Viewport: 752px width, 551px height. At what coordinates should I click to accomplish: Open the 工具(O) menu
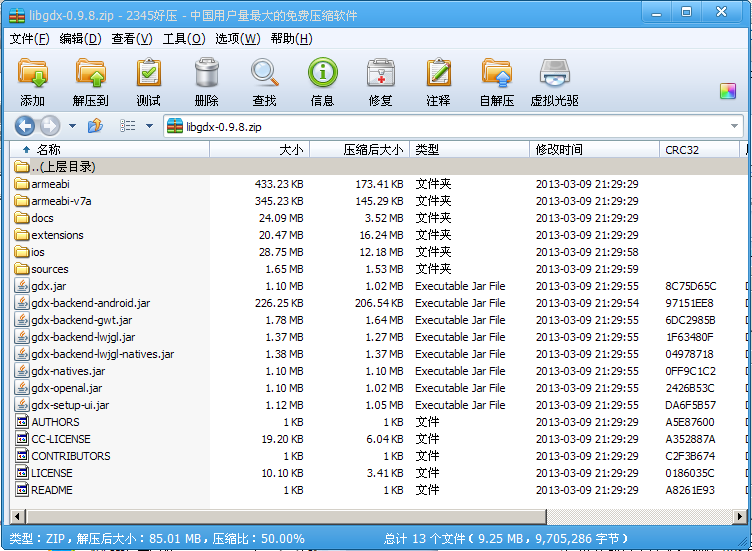[x=184, y=39]
